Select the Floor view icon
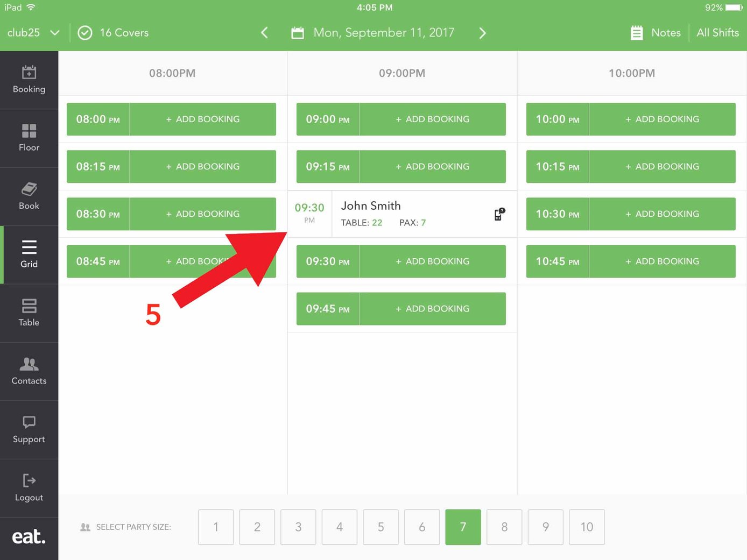Viewport: 747px width, 560px height. point(29,138)
